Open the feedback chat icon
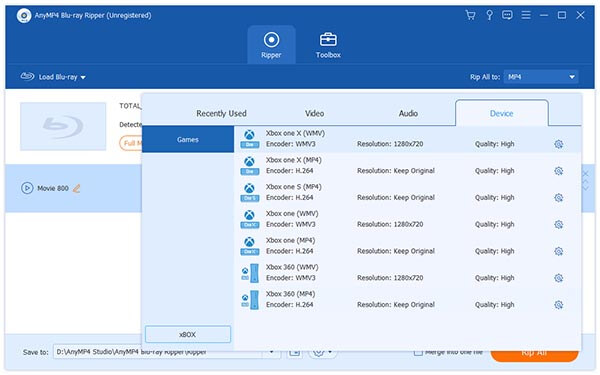 click(x=507, y=15)
